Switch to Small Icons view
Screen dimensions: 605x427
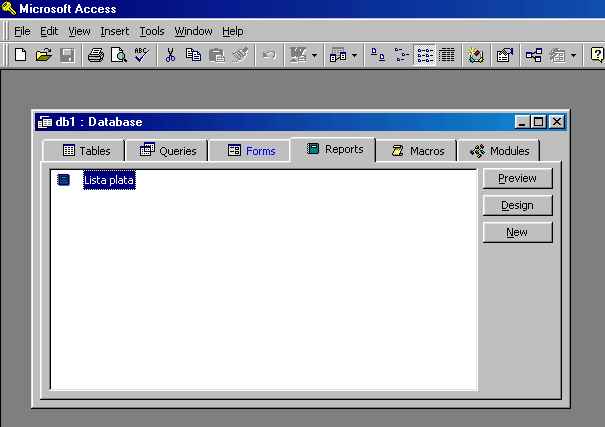pyautogui.click(x=402, y=56)
